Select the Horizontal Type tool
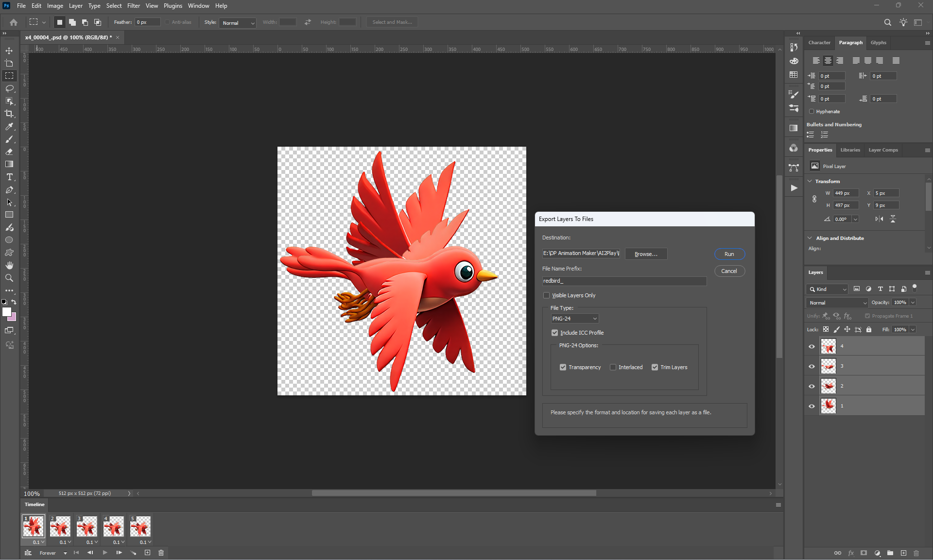Screen dimensions: 933x560 coord(9,177)
